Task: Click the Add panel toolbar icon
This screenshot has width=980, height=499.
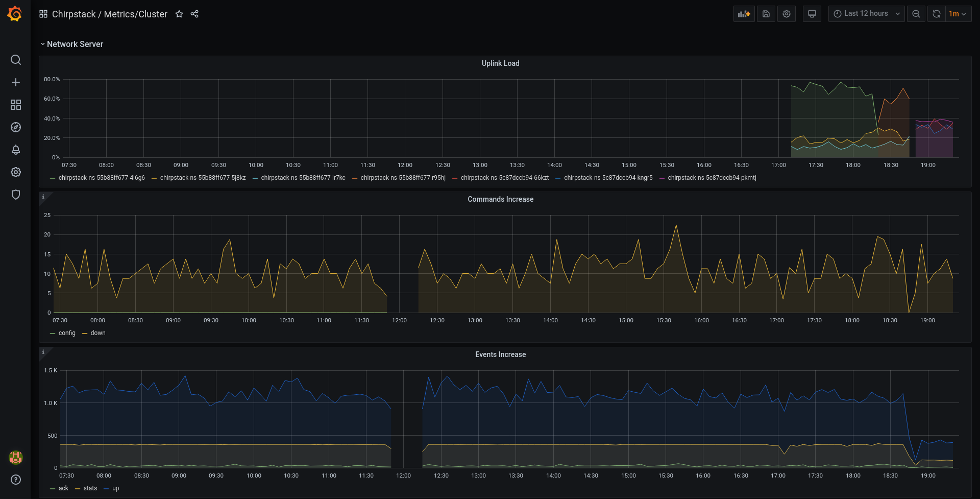Action: point(744,14)
